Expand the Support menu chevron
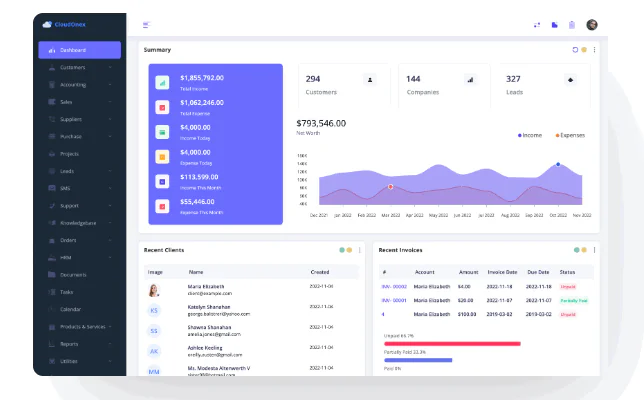Viewport: 644px width, 400px height. [x=110, y=205]
